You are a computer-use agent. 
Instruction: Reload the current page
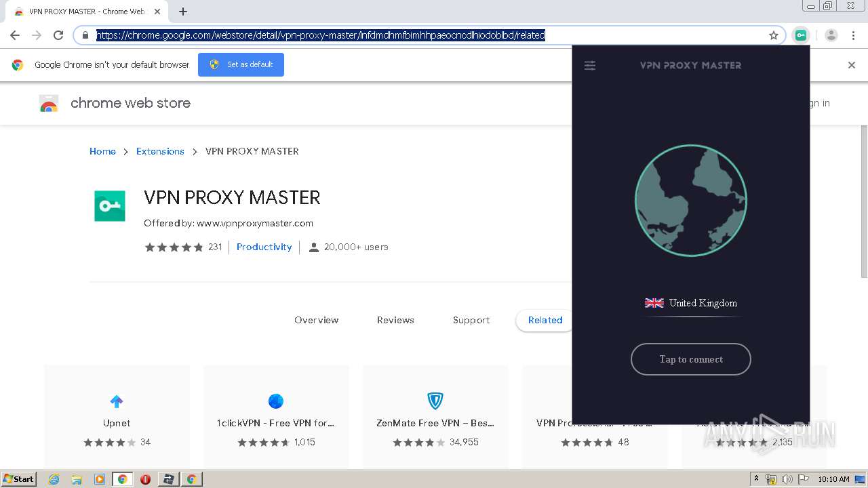point(58,35)
